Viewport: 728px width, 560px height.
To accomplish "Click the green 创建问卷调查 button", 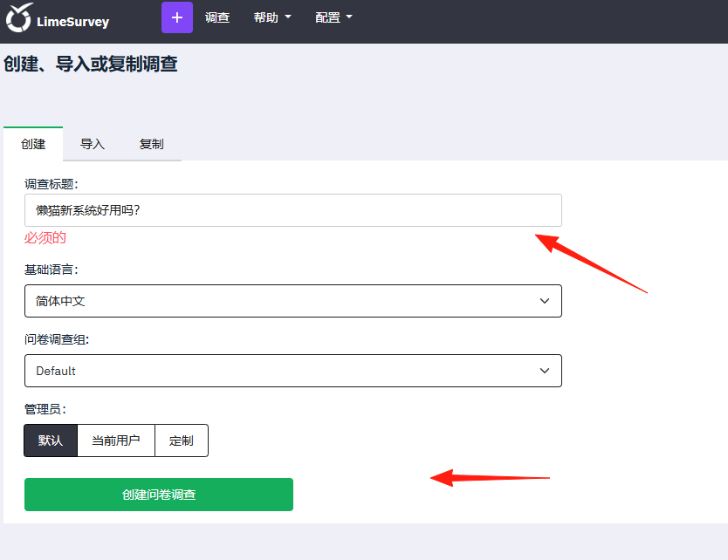I will [159, 495].
